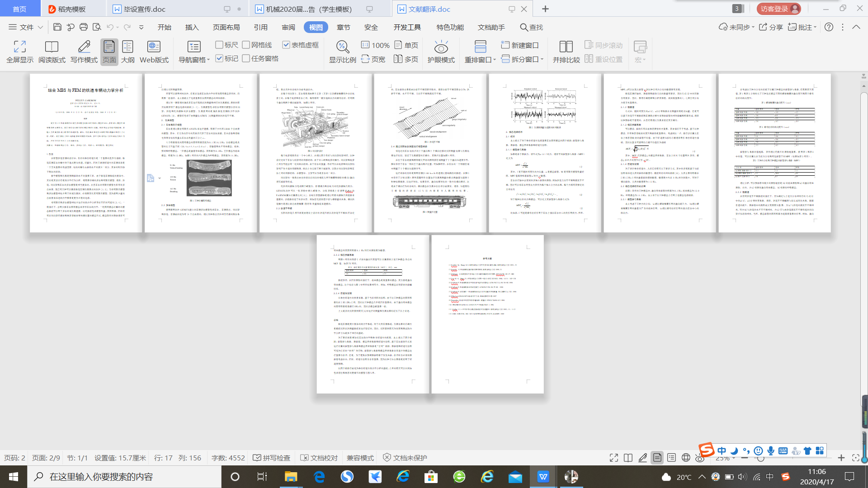
Task: Click the full screen display icon
Action: [x=20, y=47]
